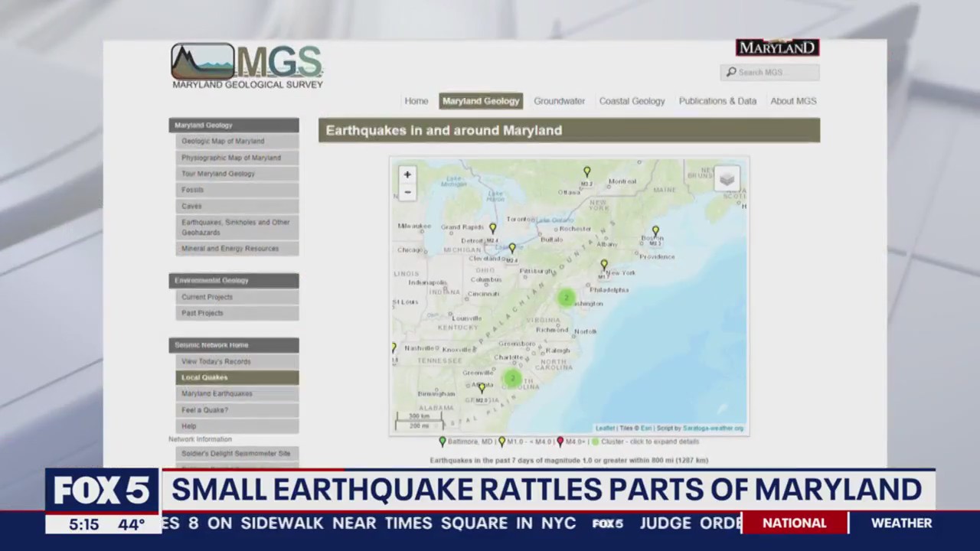Click the magnifier icon in search box
The image size is (980, 551).
click(x=731, y=72)
